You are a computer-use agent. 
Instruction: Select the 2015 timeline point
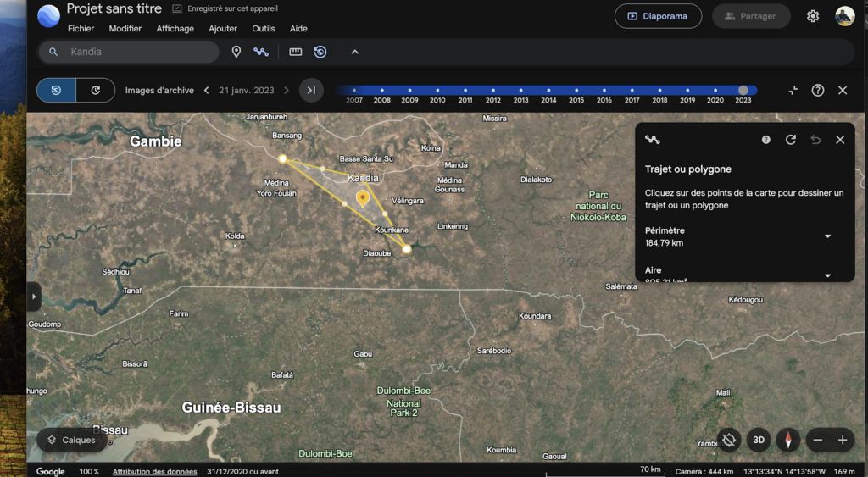(x=576, y=90)
